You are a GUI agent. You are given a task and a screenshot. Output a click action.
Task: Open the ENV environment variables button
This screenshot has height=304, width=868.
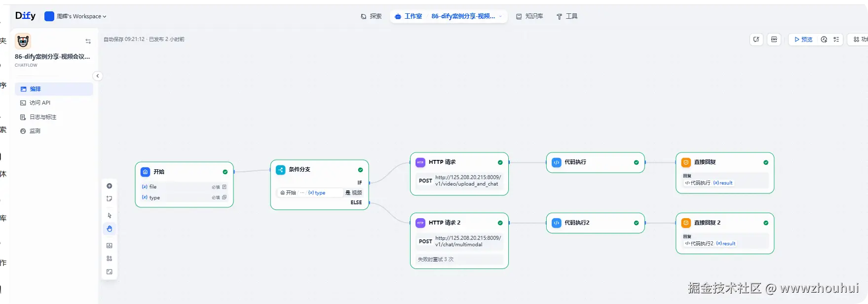coord(774,39)
